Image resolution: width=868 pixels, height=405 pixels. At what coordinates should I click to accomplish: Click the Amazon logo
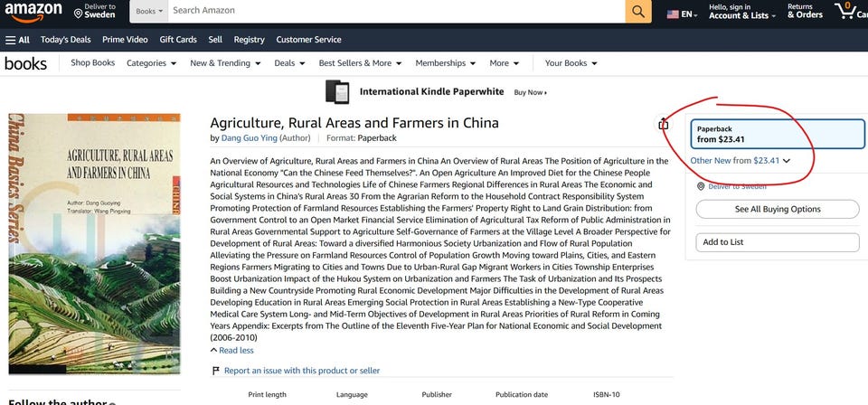coord(33,12)
